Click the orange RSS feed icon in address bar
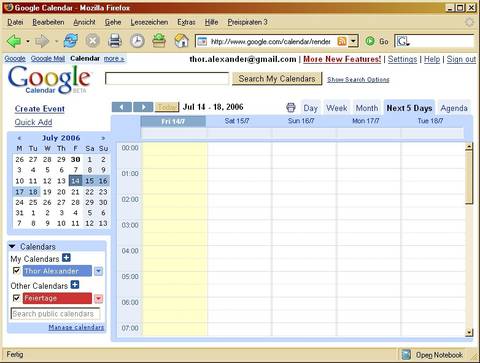This screenshot has height=363, width=480. click(x=342, y=41)
